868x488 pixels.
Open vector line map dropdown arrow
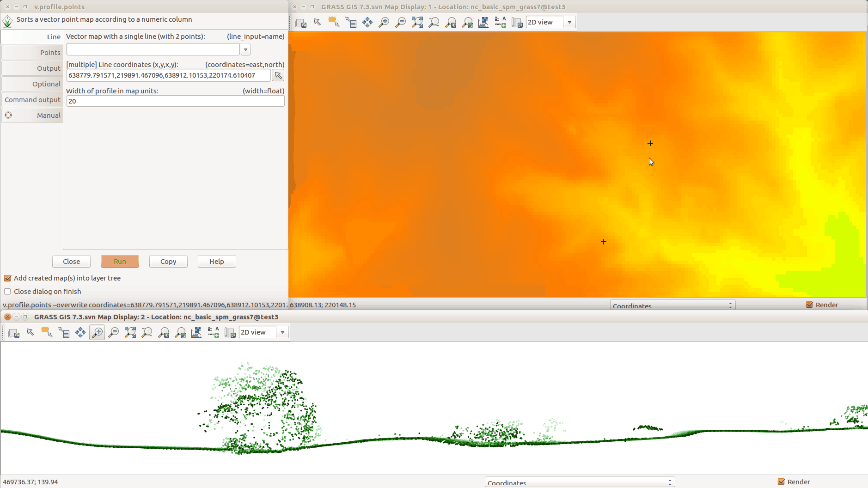point(246,49)
